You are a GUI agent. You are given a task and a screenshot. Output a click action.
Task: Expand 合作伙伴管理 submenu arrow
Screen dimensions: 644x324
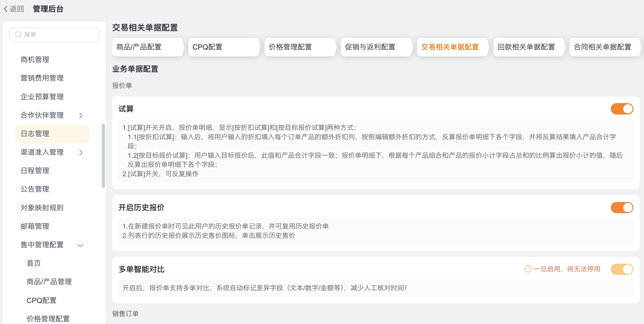click(81, 115)
